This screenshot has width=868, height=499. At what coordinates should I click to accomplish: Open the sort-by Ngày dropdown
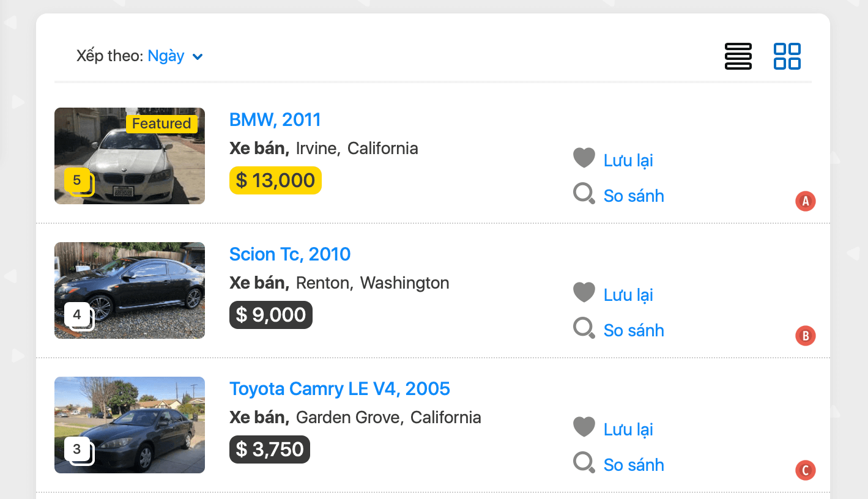click(166, 56)
